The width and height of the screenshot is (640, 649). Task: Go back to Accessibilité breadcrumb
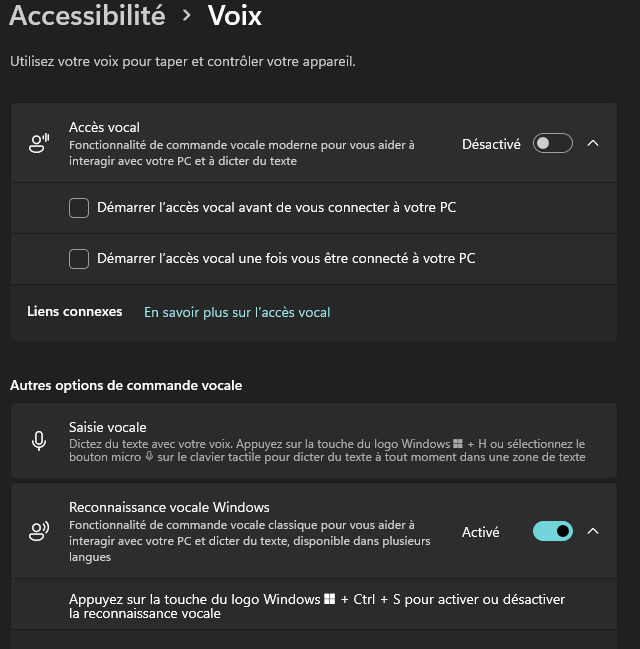87,16
